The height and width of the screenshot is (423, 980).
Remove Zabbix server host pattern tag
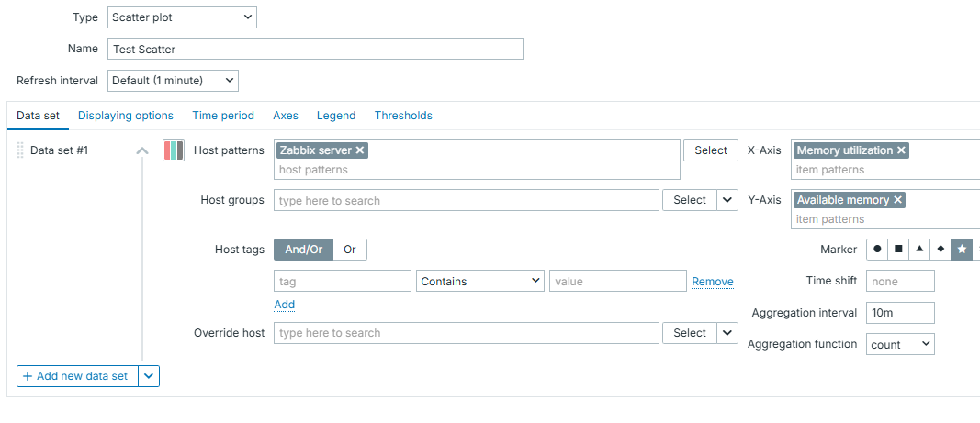click(360, 150)
